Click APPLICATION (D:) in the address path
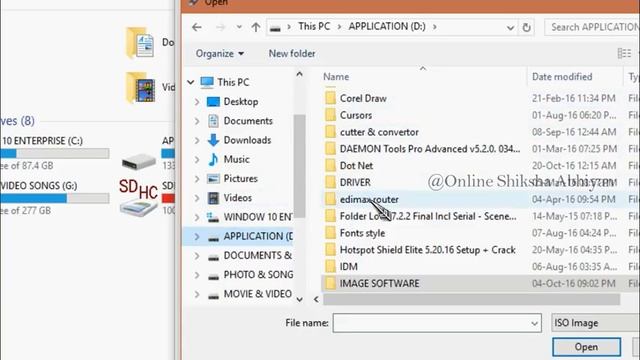This screenshot has width=640, height=360. pyautogui.click(x=387, y=27)
